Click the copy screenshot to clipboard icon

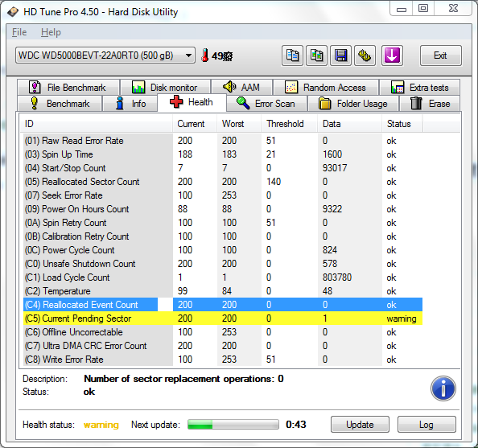click(x=316, y=55)
